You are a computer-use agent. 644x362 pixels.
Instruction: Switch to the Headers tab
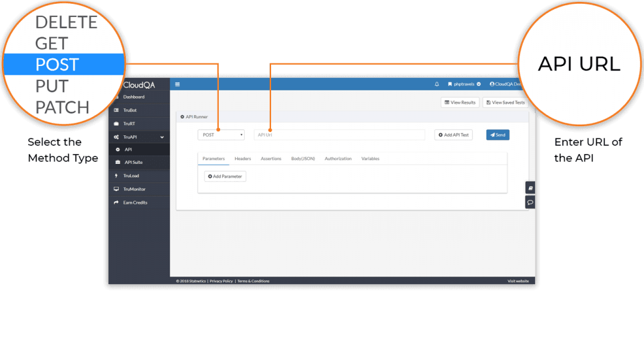coord(243,159)
